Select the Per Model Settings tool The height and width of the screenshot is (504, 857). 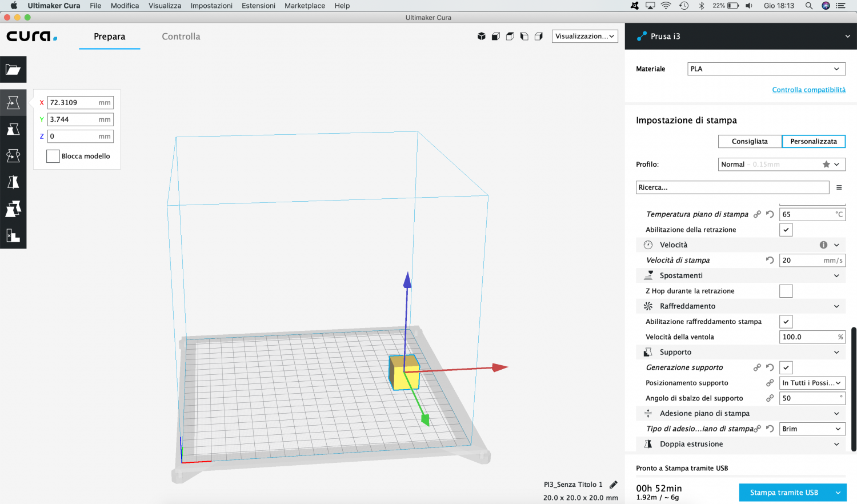pyautogui.click(x=13, y=209)
